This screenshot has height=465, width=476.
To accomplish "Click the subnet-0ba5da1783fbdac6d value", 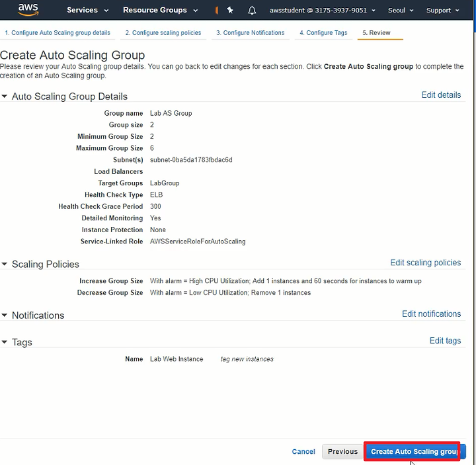I will point(191,160).
